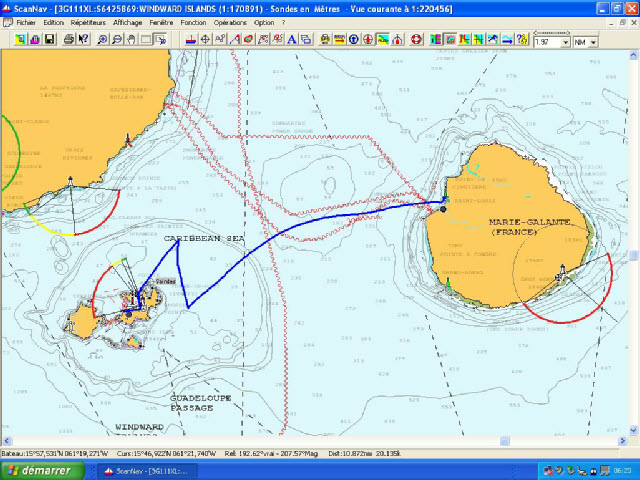The width and height of the screenshot is (640, 480).
Task: Click the Windows 'démarrer' start button
Action: point(36,470)
